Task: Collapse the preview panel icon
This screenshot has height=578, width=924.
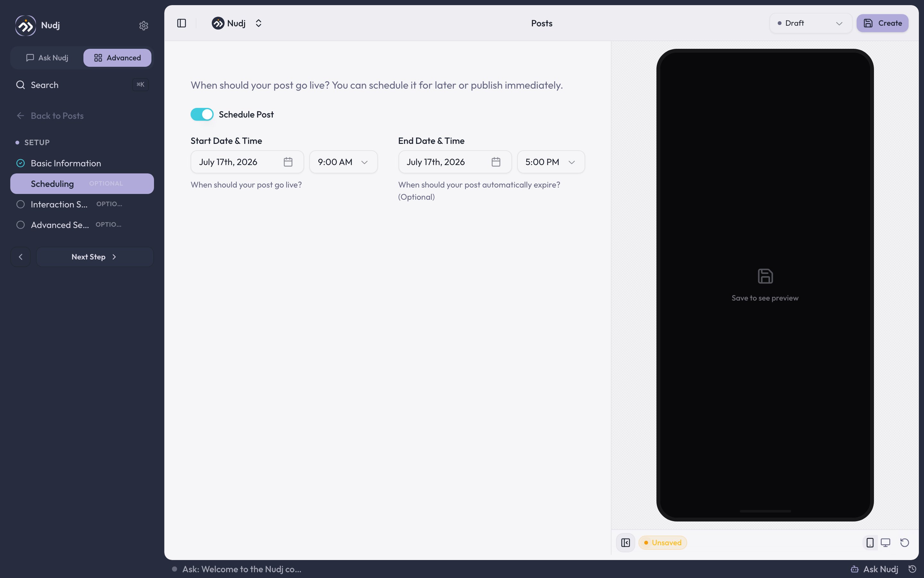Action: click(625, 542)
